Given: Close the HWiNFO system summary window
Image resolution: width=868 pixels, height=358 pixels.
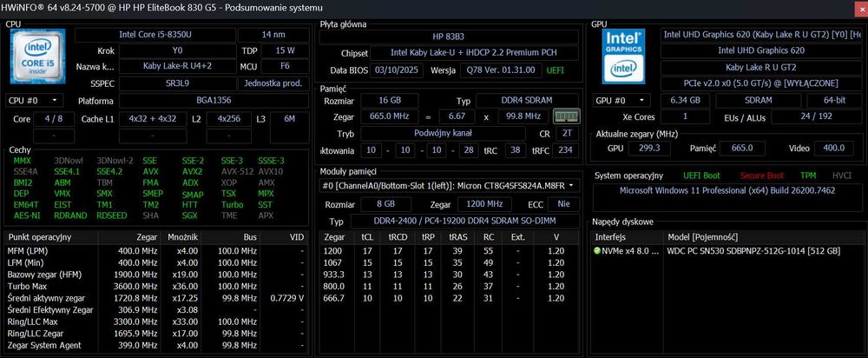Looking at the screenshot, I should point(861,8).
